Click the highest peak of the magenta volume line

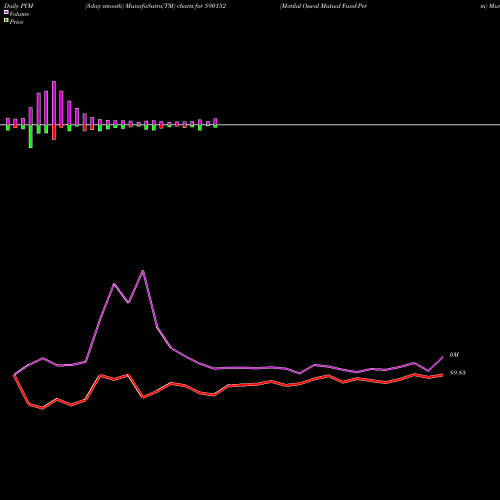(143, 271)
